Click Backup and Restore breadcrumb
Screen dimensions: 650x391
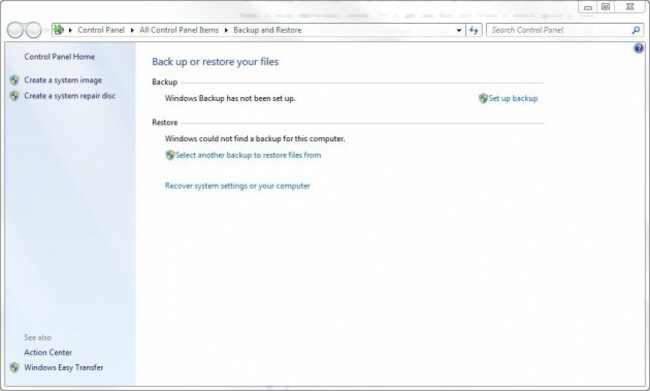coord(267,30)
